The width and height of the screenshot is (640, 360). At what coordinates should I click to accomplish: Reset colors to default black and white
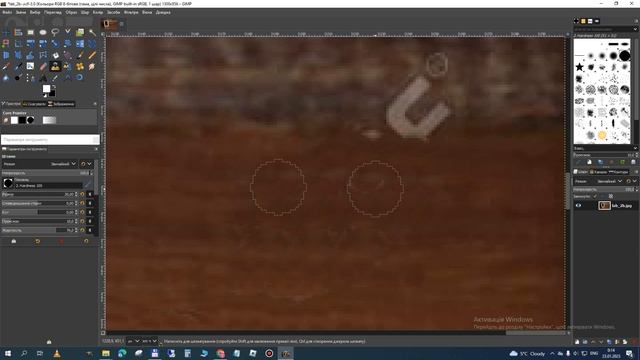45,95
